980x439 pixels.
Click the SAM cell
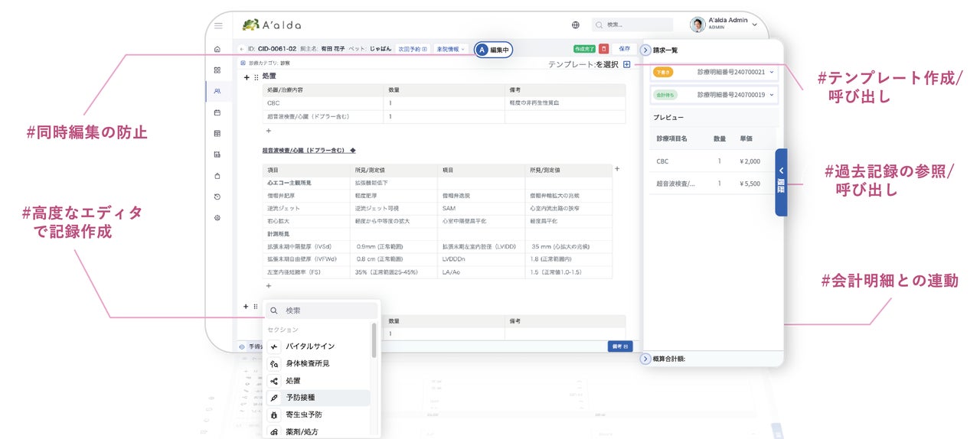(x=482, y=208)
